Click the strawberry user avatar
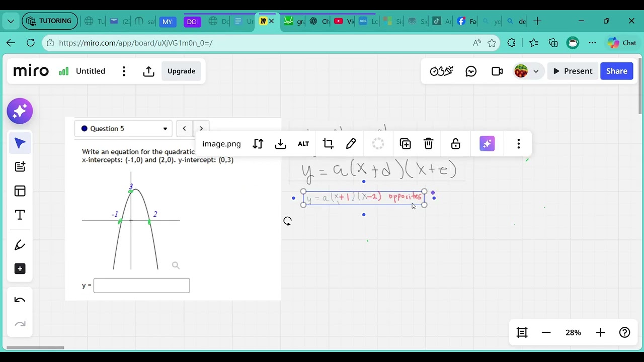This screenshot has width=644, height=362. point(521,71)
